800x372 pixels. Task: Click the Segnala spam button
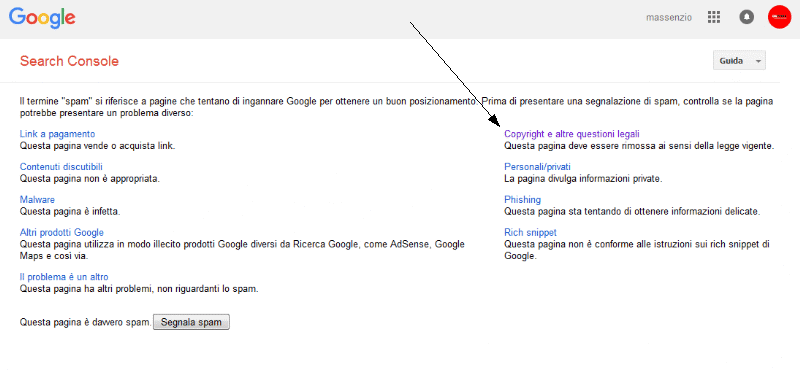click(x=191, y=322)
